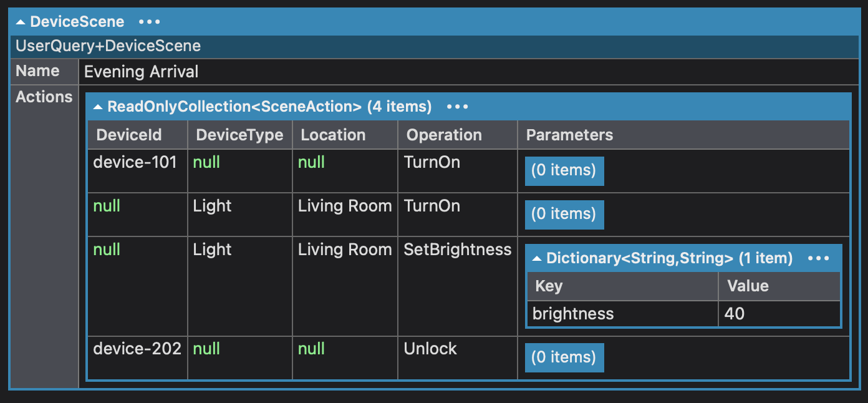Click the Parameters column header
Image resolution: width=868 pixels, height=403 pixels.
[683, 135]
